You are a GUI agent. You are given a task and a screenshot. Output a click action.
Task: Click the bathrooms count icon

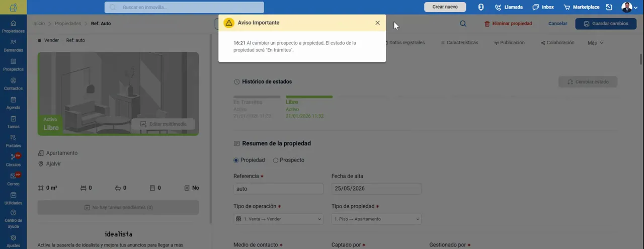[x=118, y=188]
